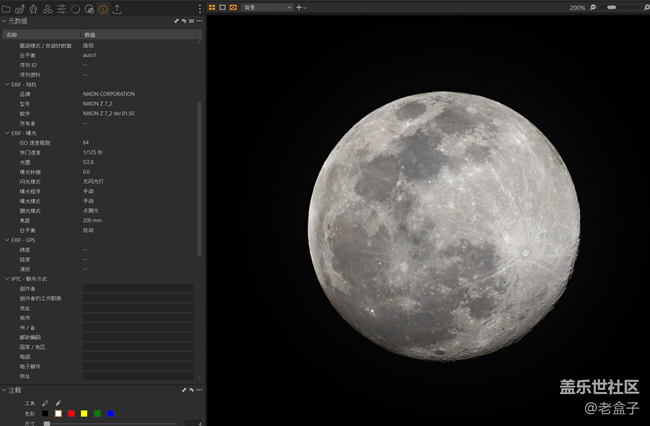Collapse the 注释 annotations panel

coord(4,390)
